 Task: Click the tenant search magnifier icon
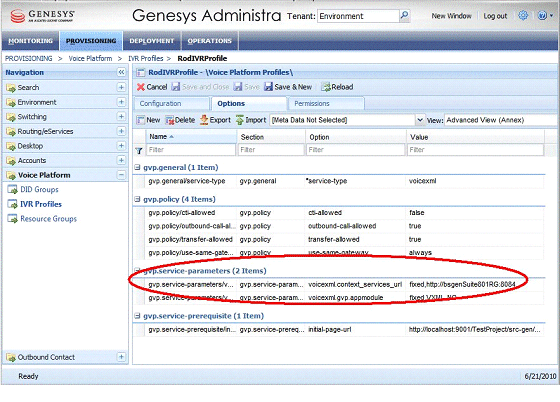[x=404, y=15]
